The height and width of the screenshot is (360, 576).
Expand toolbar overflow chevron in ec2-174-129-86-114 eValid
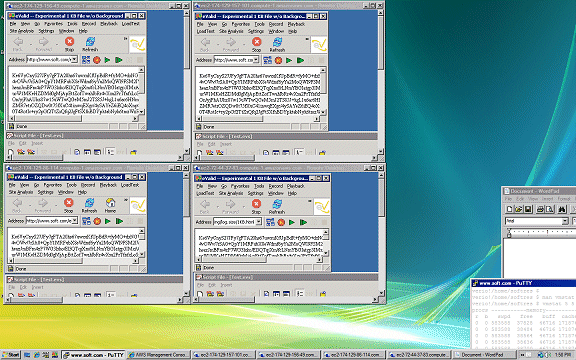[126, 200]
